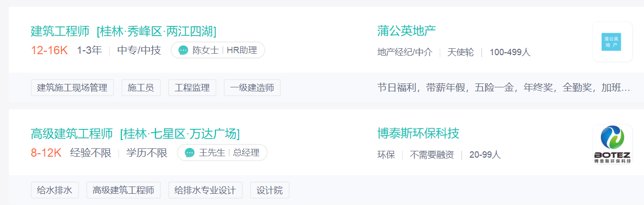This screenshot has height=205, width=644.
Task: Click the chat bubble icon next to 陈女士
Action: click(x=183, y=50)
